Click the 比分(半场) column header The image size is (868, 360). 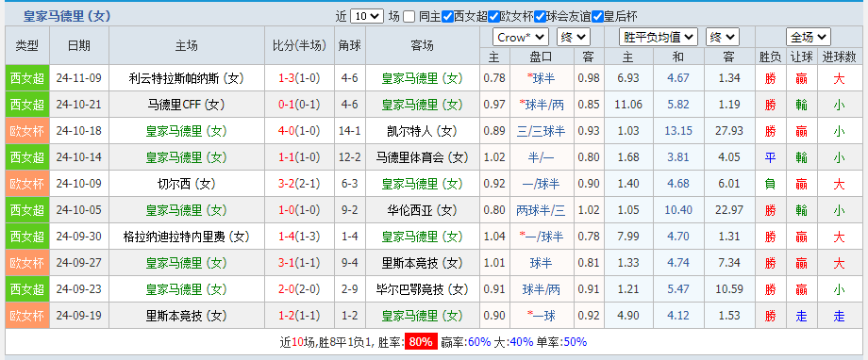click(299, 45)
